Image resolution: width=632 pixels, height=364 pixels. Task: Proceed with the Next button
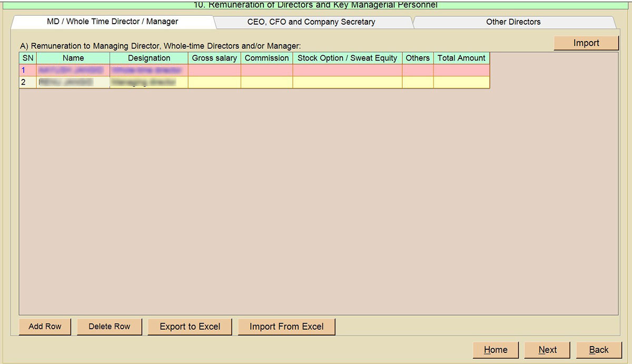[x=547, y=350]
